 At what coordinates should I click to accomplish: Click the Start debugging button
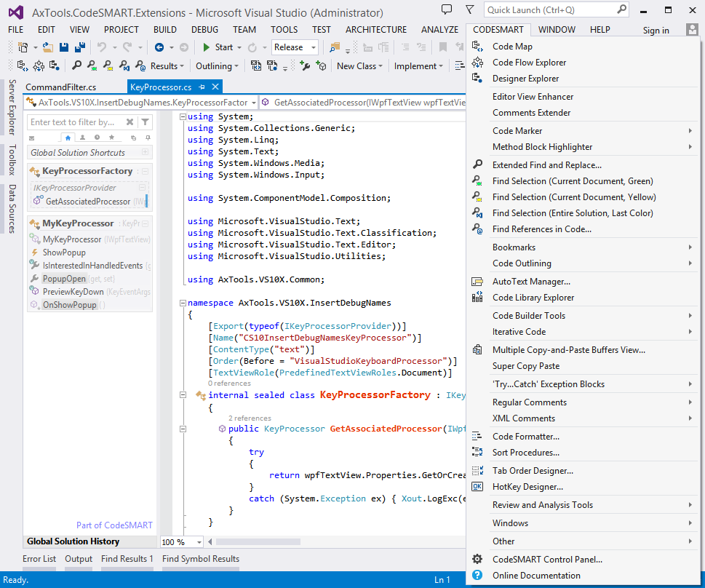(218, 47)
